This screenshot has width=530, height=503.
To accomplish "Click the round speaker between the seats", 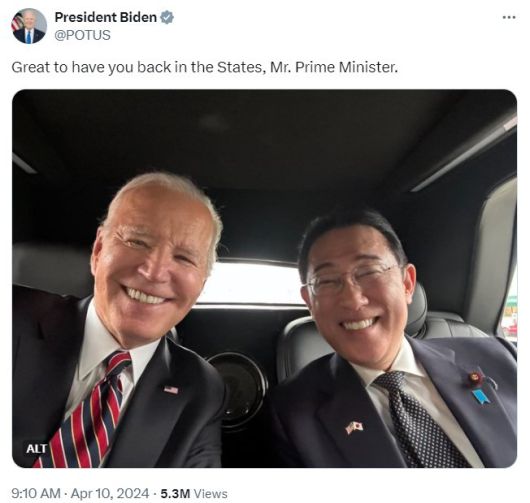I will click(x=240, y=389).
